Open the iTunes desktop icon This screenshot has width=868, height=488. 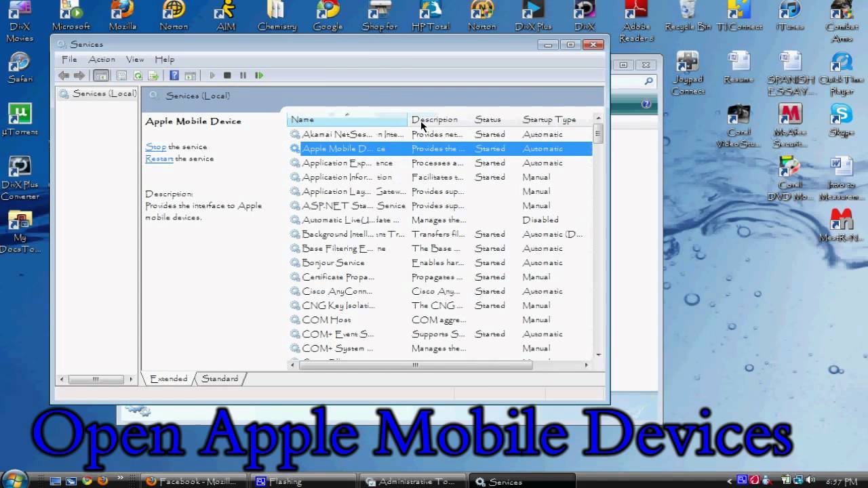(x=789, y=16)
